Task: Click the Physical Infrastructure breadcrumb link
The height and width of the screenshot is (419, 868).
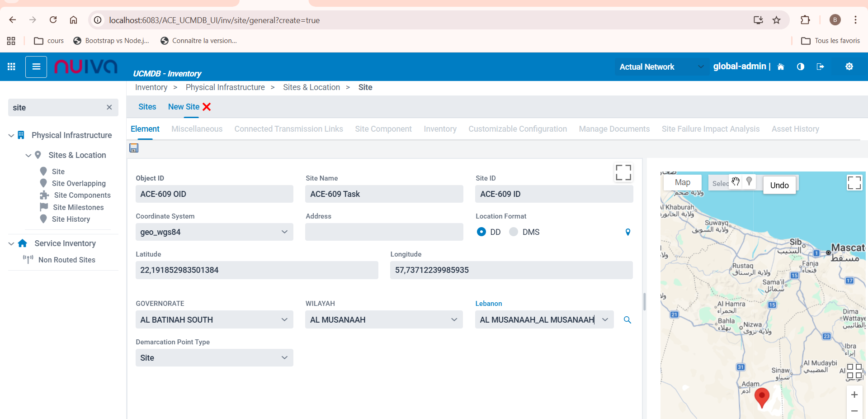Action: pyautogui.click(x=225, y=87)
